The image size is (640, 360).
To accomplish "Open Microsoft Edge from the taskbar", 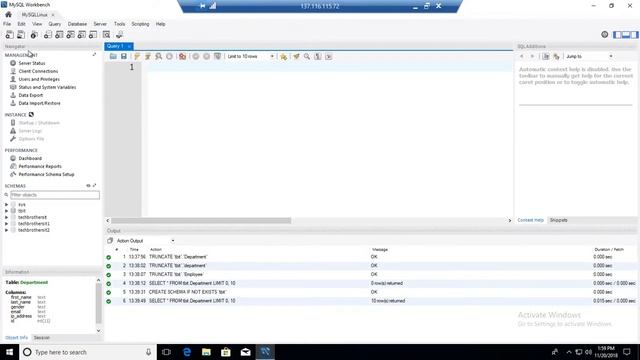I will pyautogui.click(x=187, y=352).
